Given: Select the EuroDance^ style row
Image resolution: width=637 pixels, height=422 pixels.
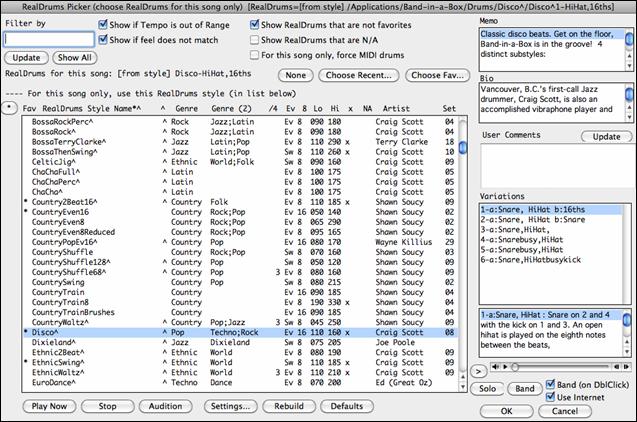Looking at the screenshot, I should coord(240,383).
